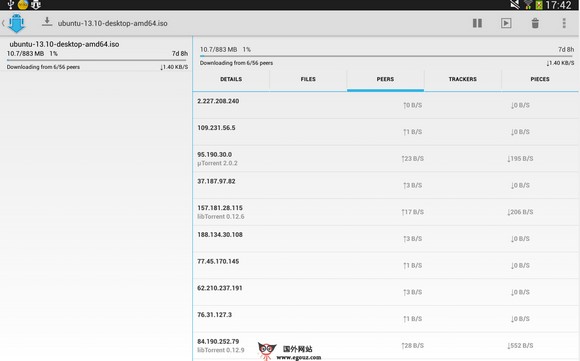Tap the muted sound status icon

coord(515,5)
